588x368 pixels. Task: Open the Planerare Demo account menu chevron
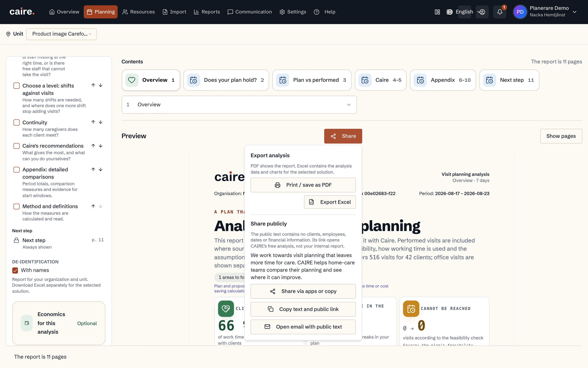coord(575,12)
